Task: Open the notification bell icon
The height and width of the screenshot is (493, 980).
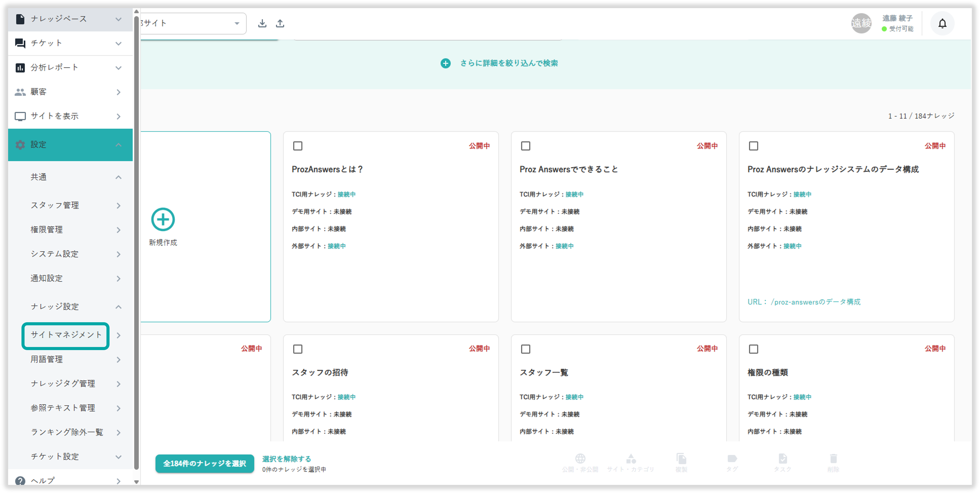Action: [942, 23]
